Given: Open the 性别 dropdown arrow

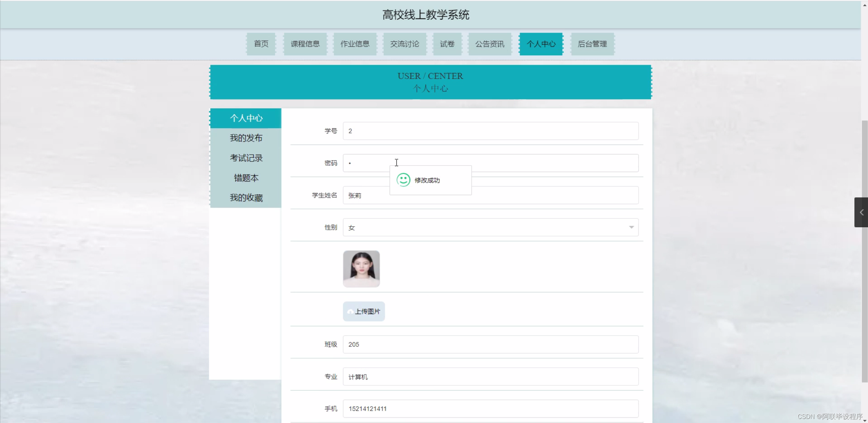Looking at the screenshot, I should (631, 227).
